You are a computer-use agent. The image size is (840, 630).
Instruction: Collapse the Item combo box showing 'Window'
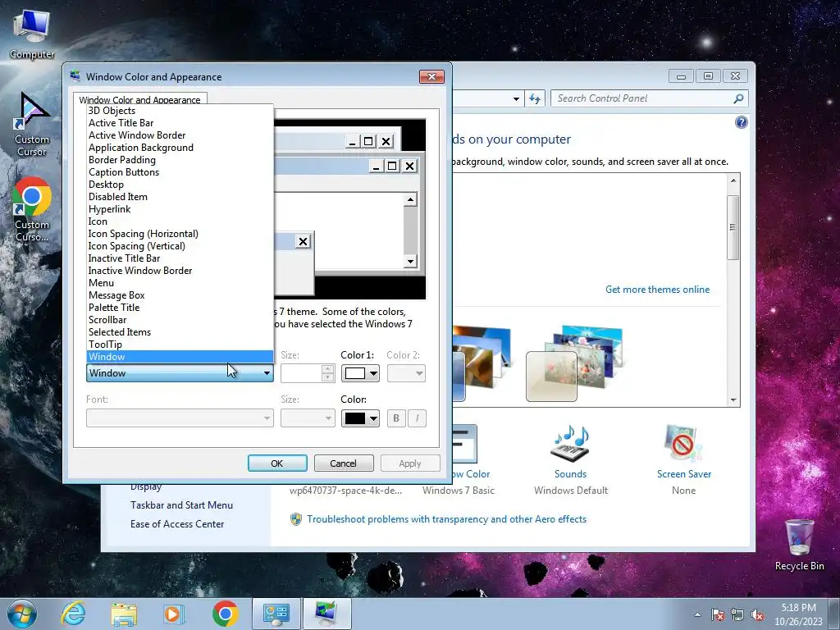click(x=180, y=373)
